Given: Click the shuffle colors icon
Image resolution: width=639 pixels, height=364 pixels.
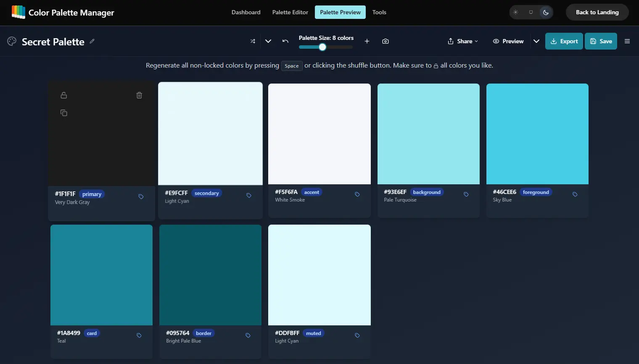Looking at the screenshot, I should [253, 41].
